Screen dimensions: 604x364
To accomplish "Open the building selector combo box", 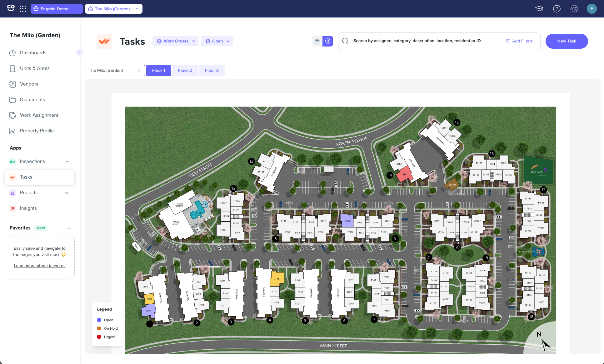I will tap(115, 71).
